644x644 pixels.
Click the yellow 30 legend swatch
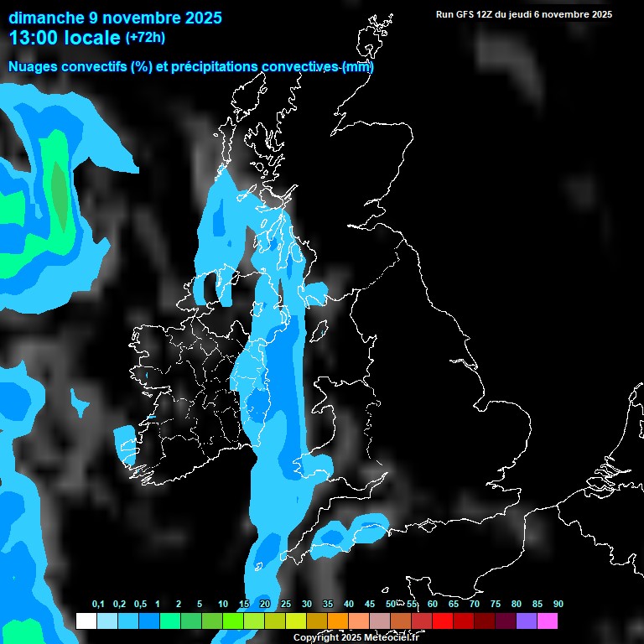click(x=296, y=621)
